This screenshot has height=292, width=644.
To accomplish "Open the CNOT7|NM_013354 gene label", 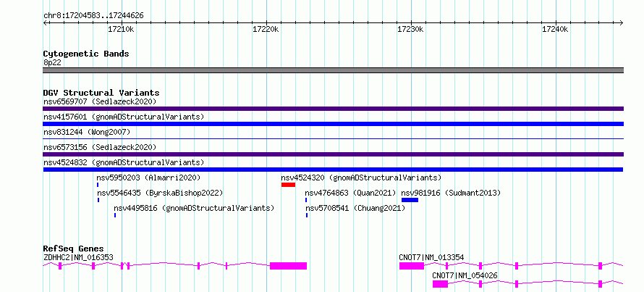I will pyautogui.click(x=432, y=257).
